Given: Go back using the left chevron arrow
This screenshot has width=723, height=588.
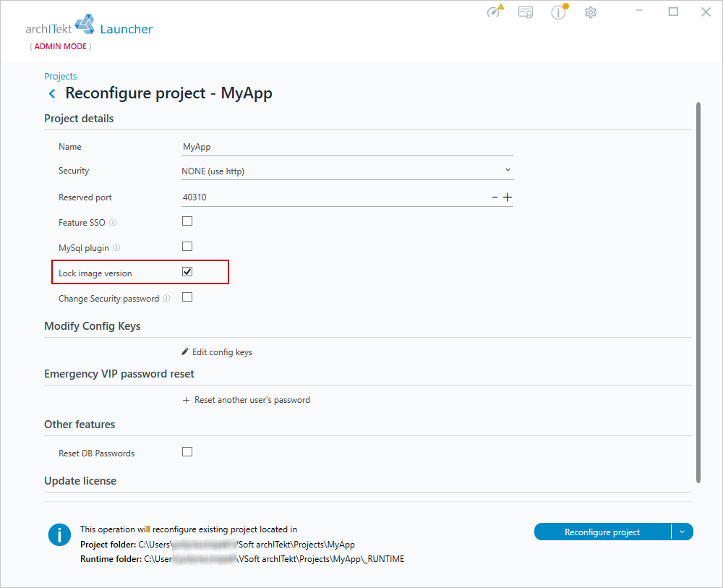Looking at the screenshot, I should (52, 94).
